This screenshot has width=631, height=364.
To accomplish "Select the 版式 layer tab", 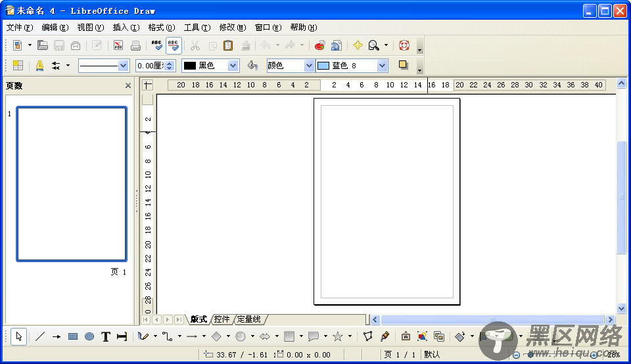I will click(x=199, y=319).
